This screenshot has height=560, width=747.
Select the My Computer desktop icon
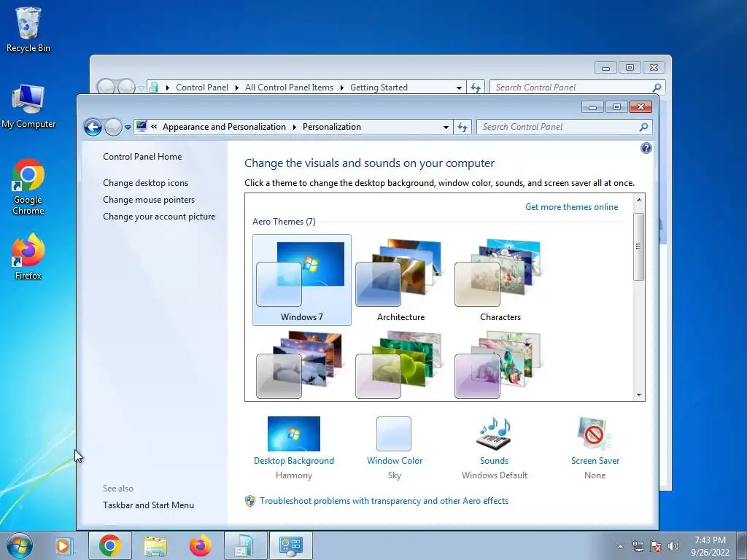28,106
